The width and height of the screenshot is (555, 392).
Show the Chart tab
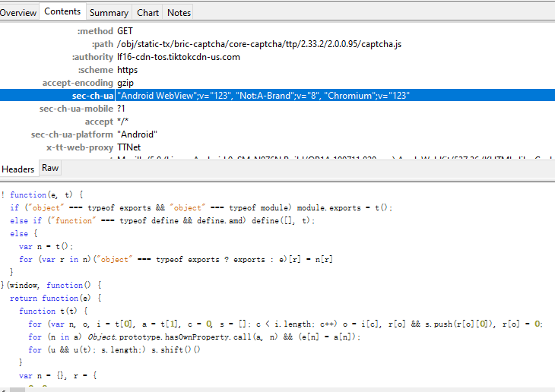pyautogui.click(x=148, y=12)
